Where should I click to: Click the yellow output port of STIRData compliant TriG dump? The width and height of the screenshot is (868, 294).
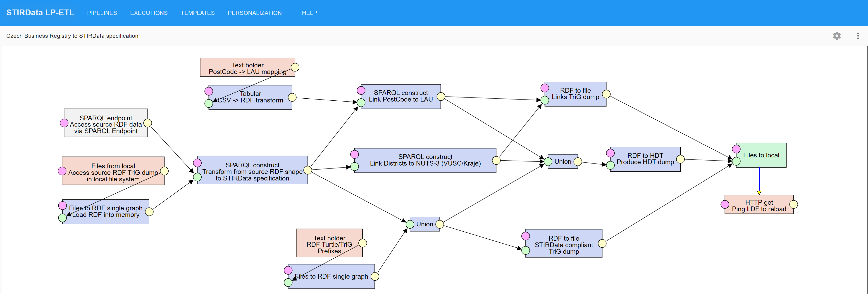pyautogui.click(x=602, y=244)
